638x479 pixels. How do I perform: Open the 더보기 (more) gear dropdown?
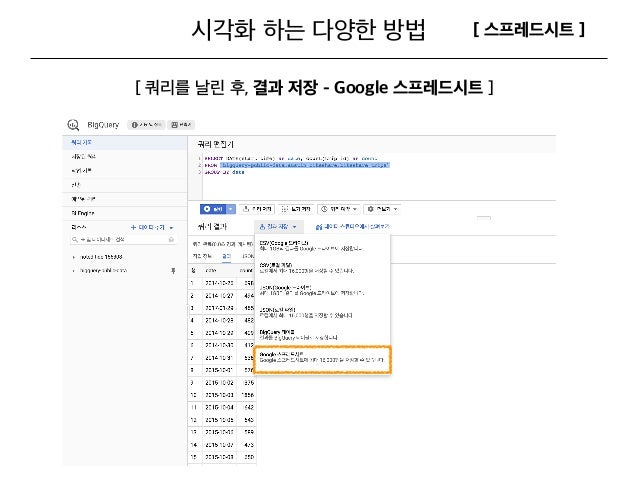(382, 209)
